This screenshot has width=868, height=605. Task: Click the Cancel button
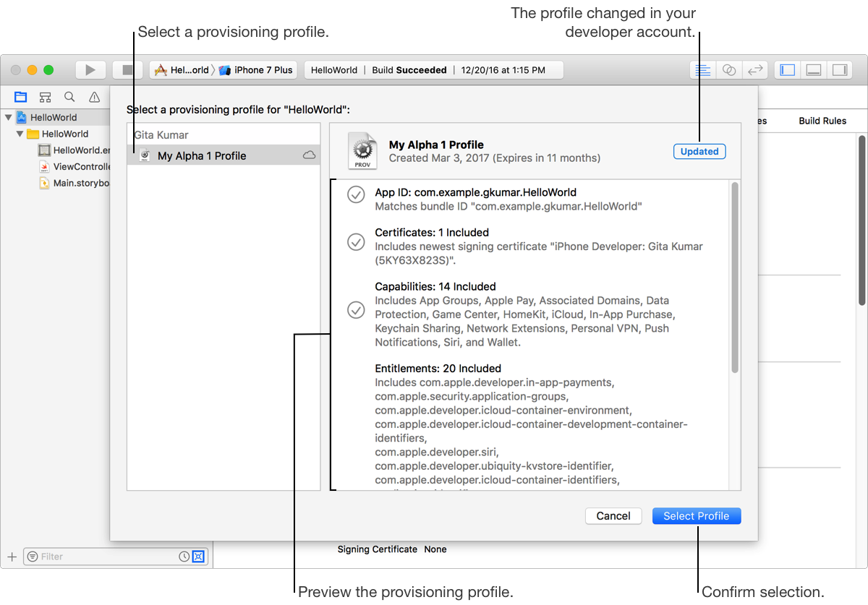(x=613, y=516)
